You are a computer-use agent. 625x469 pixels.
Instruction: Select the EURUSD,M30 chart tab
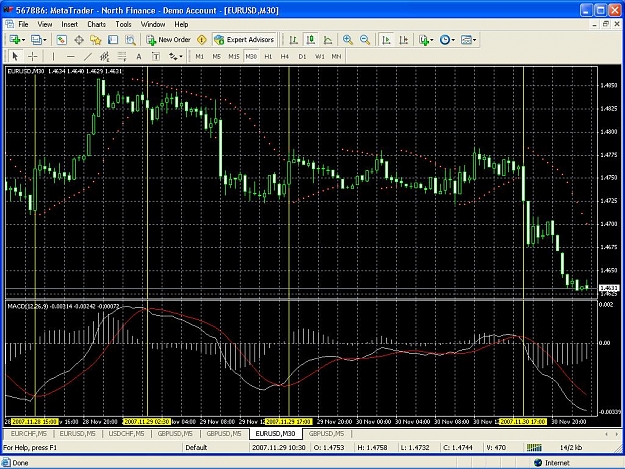click(x=275, y=434)
